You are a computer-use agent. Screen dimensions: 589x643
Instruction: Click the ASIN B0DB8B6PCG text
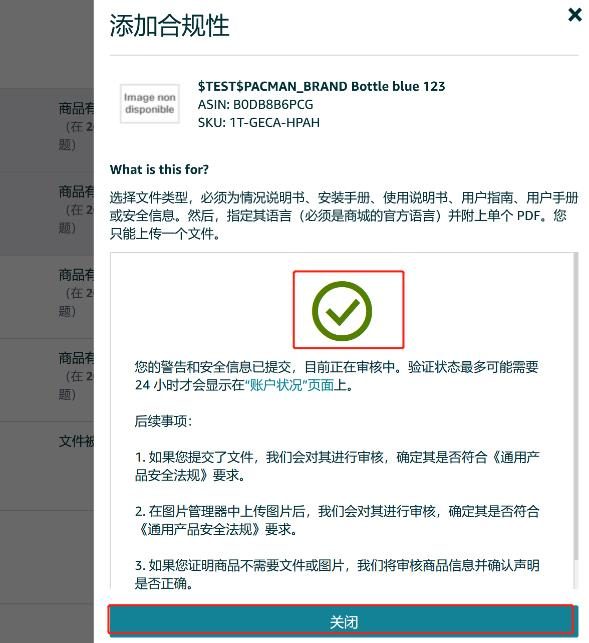point(255,105)
